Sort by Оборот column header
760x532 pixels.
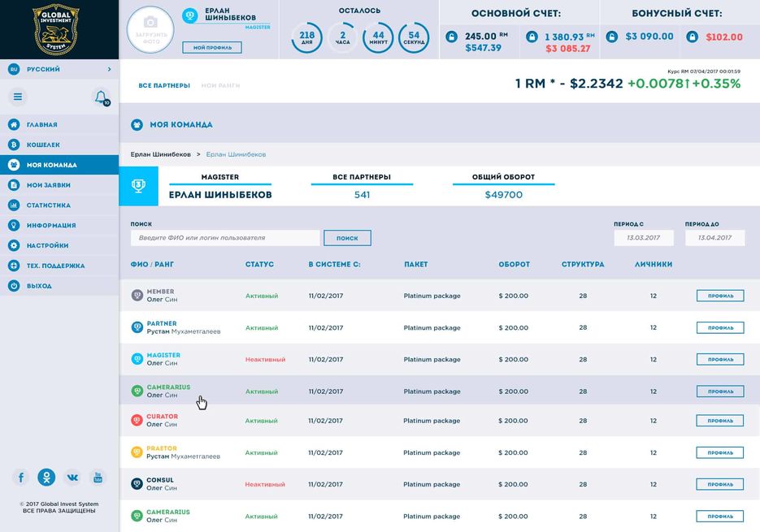[x=515, y=264]
